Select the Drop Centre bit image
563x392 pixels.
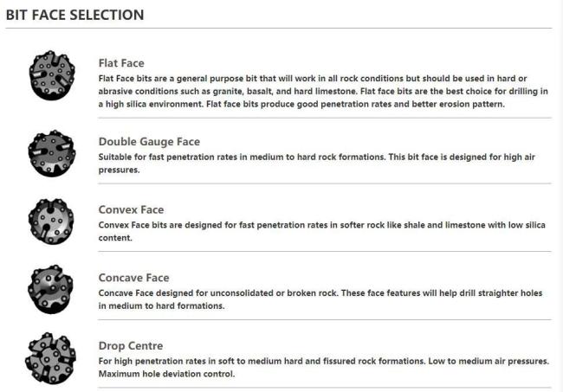click(x=49, y=357)
